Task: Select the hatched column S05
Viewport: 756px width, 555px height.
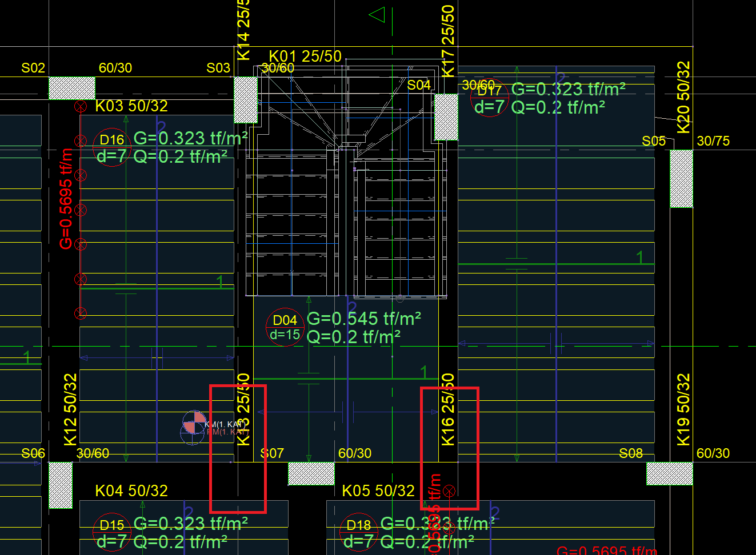Action: tap(681, 179)
